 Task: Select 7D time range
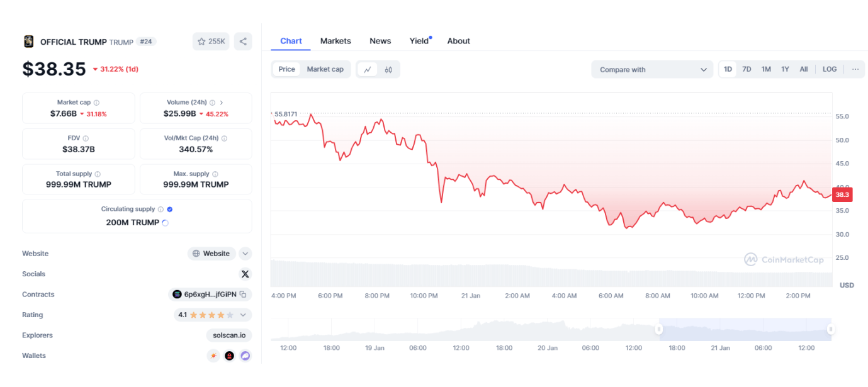747,69
